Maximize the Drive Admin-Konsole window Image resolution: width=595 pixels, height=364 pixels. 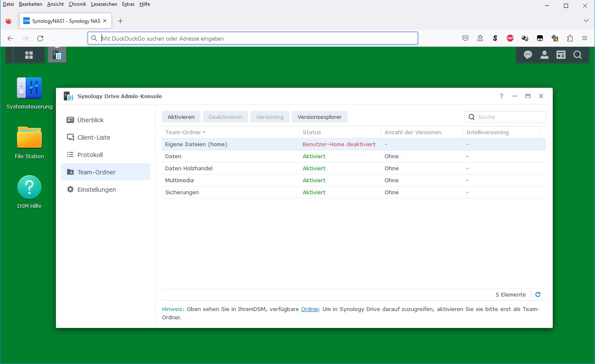(x=528, y=96)
